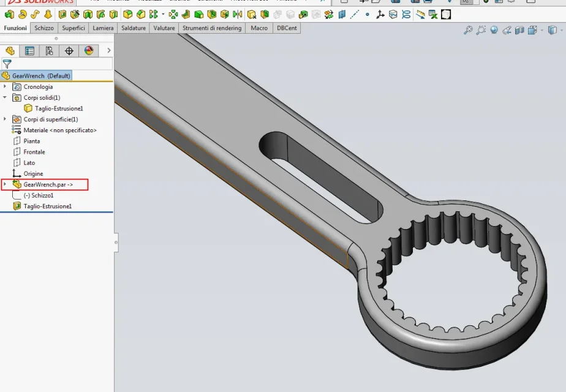
Task: Open the Section View icon
Action: pos(519,31)
